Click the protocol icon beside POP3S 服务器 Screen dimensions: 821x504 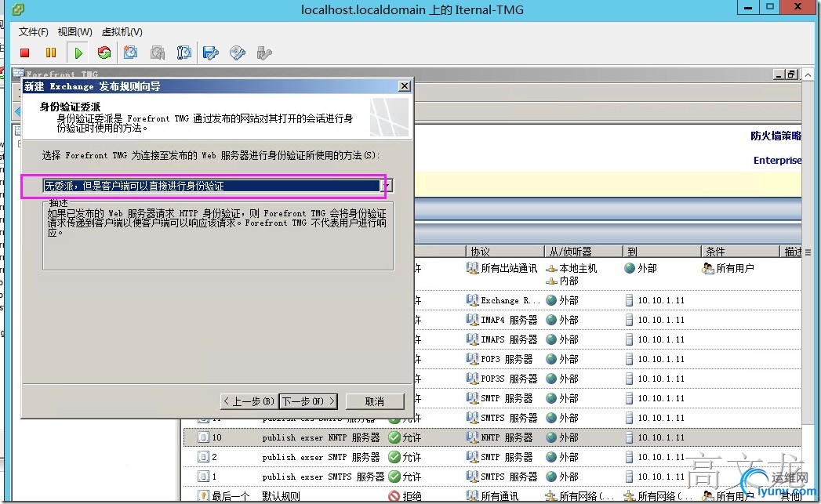pyautogui.click(x=472, y=379)
